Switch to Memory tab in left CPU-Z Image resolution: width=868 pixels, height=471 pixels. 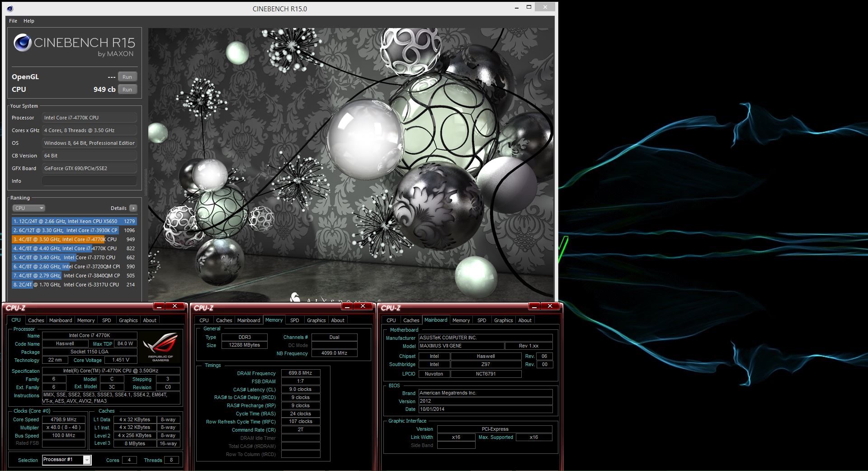[86, 320]
